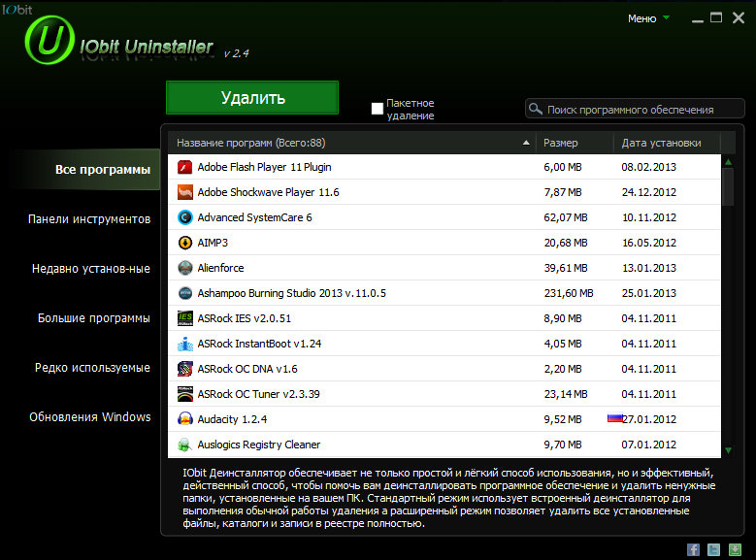Click the AIMP3 program icon
This screenshot has width=756, height=560.
coord(184,243)
